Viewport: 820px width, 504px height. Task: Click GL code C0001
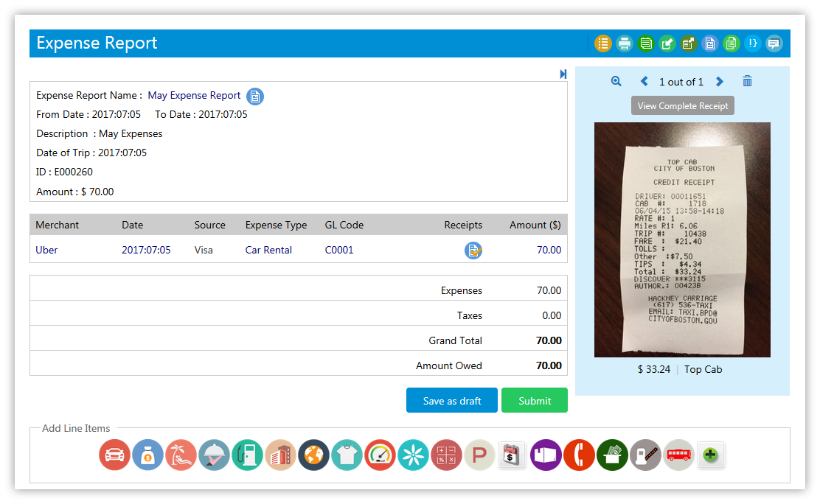tap(339, 250)
